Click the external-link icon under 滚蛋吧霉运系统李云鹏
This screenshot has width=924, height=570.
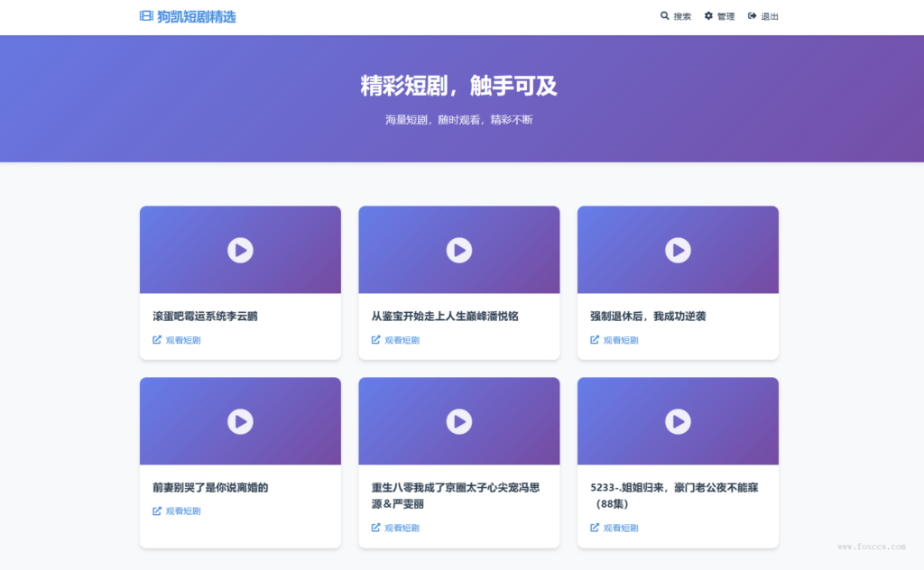pyautogui.click(x=156, y=340)
